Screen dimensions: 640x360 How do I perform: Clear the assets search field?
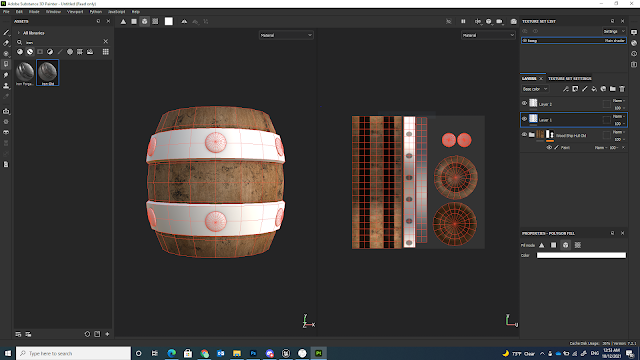point(106,42)
